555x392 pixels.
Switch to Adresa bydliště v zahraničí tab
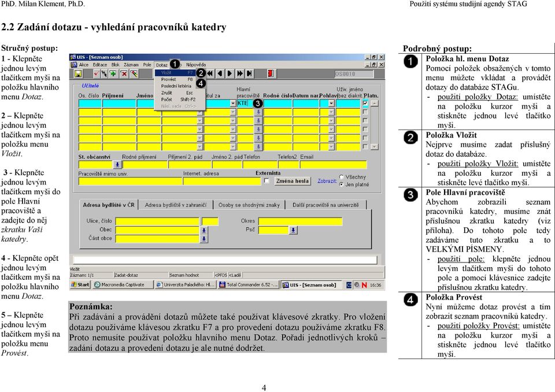coord(176,205)
